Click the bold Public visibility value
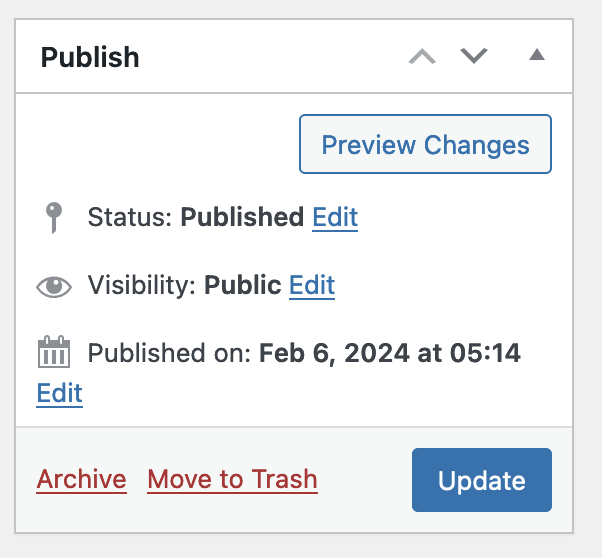Image resolution: width=602 pixels, height=558 pixels. tap(242, 285)
